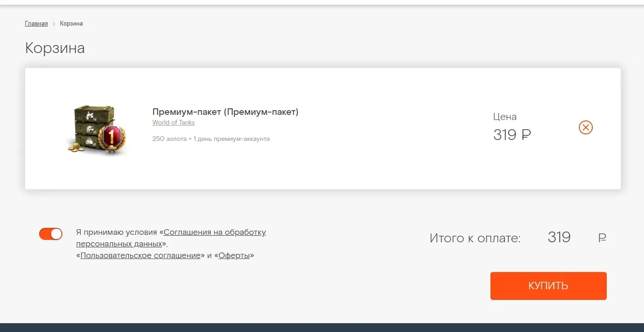The width and height of the screenshot is (644, 332).
Task: Click the КУПИТЬ button
Action: click(549, 286)
